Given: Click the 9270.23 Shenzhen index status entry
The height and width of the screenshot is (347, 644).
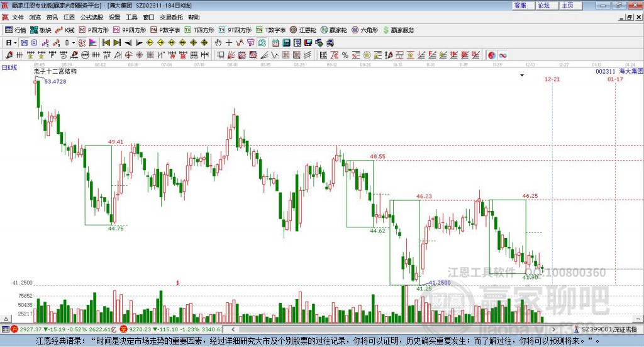Looking at the screenshot, I should coord(171,329).
